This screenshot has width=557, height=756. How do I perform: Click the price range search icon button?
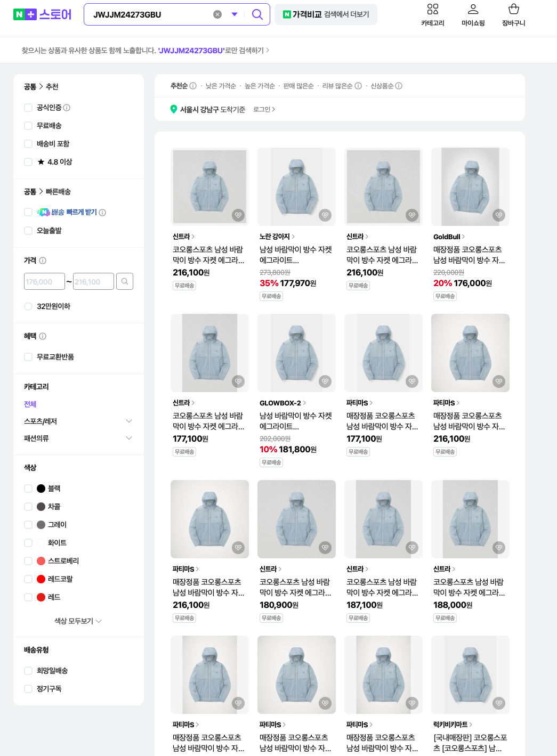point(125,281)
